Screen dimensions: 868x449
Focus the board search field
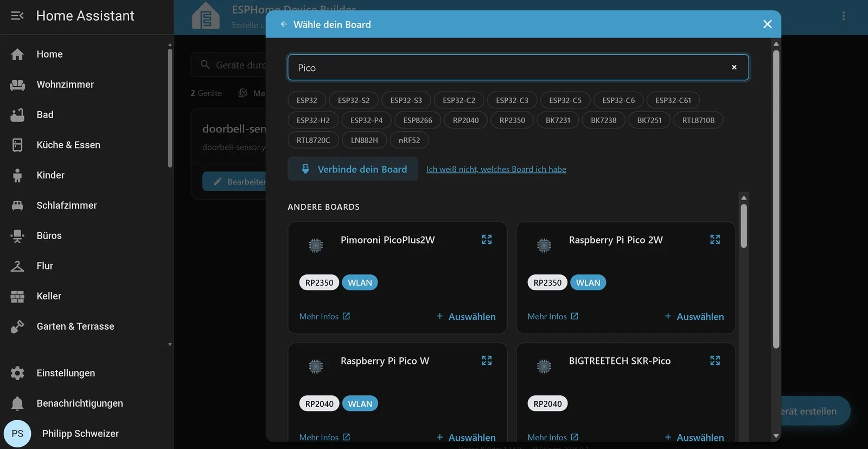[518, 67]
